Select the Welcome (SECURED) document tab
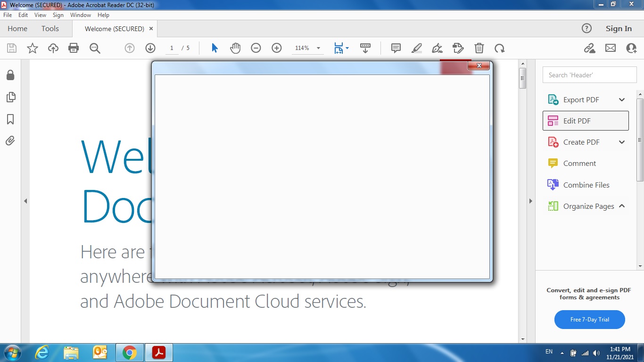 coord(115,29)
